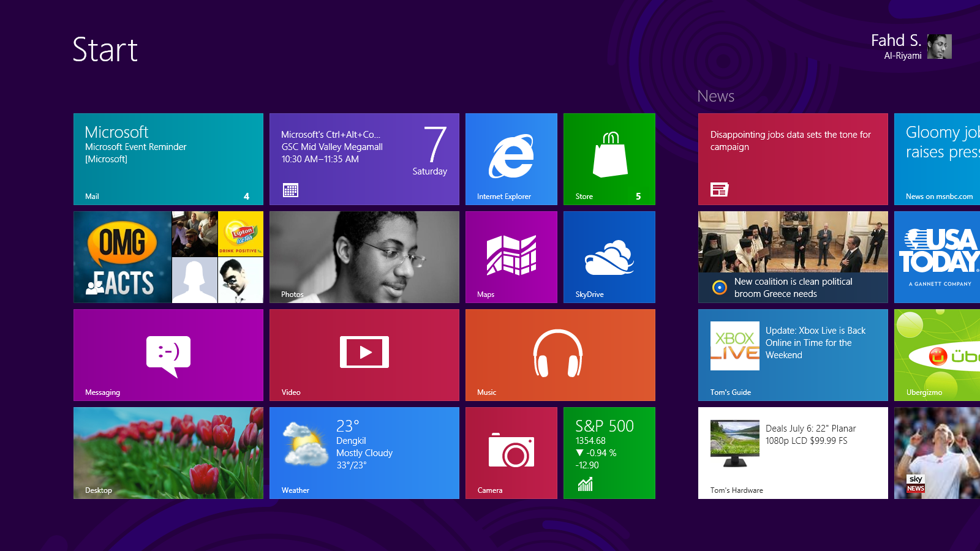
Task: Open the SkyDrive cloud tile
Action: 609,257
